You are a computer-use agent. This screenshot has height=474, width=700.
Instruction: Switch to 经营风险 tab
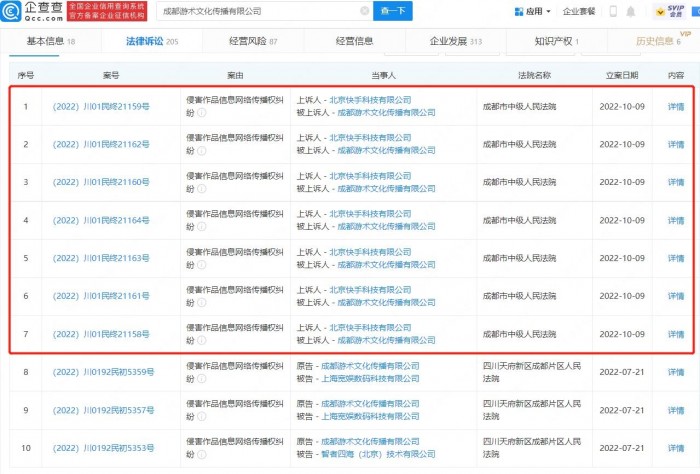pyautogui.click(x=253, y=42)
